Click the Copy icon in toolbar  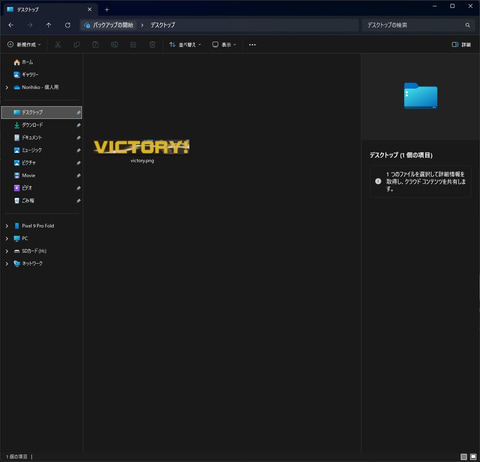(76, 45)
